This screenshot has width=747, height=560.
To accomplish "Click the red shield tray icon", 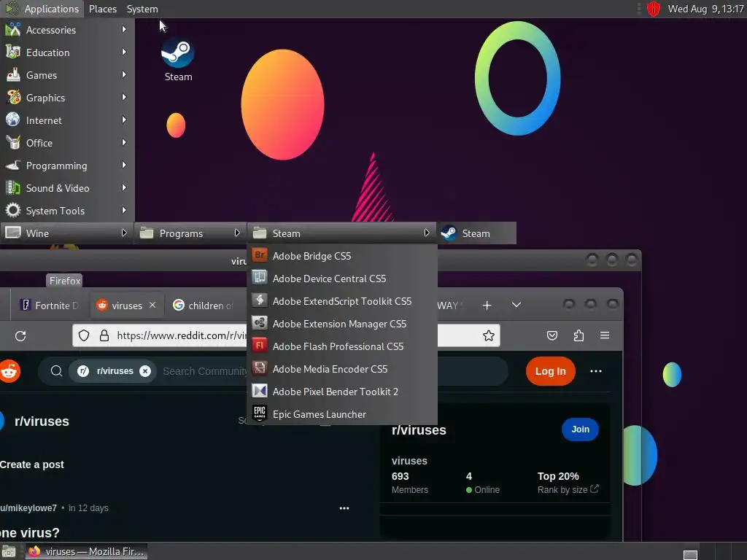I will (x=653, y=9).
